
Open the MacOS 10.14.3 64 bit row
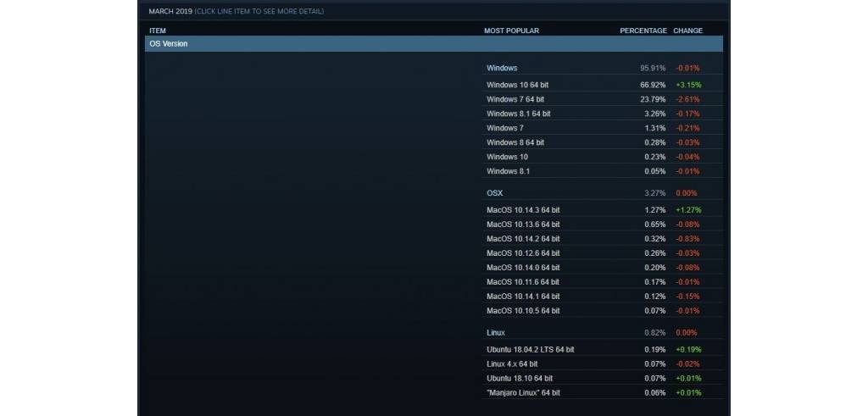[602, 209]
